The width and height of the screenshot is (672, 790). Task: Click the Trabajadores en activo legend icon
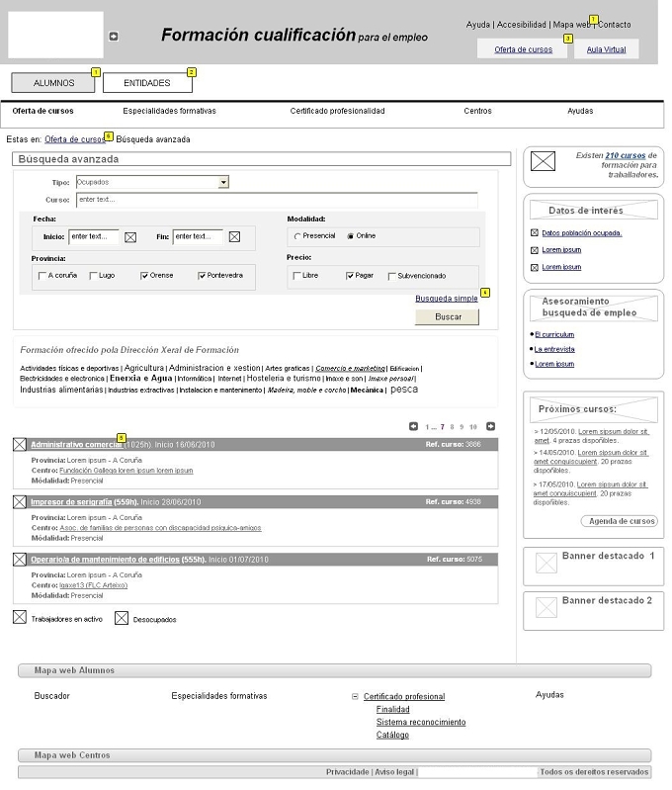20,617
